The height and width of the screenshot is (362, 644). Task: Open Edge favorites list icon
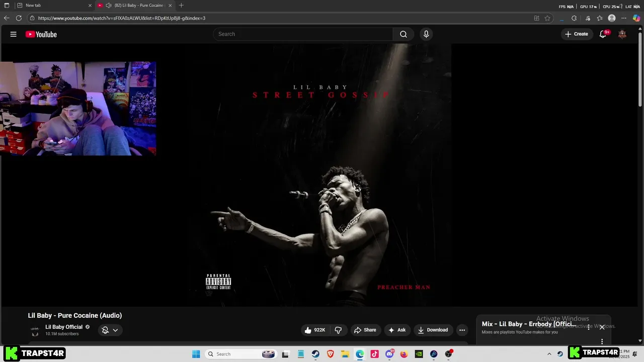coord(600,18)
